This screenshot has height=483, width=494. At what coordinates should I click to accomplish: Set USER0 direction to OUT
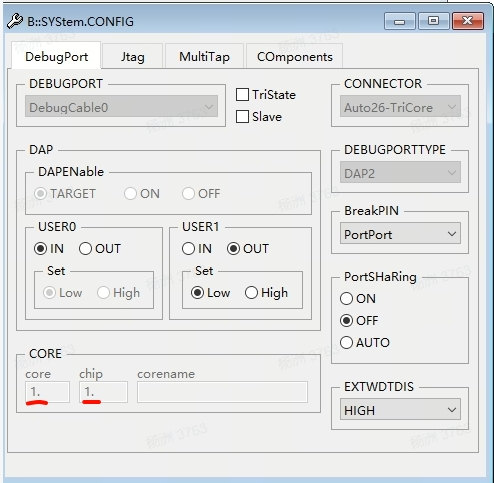click(x=85, y=249)
